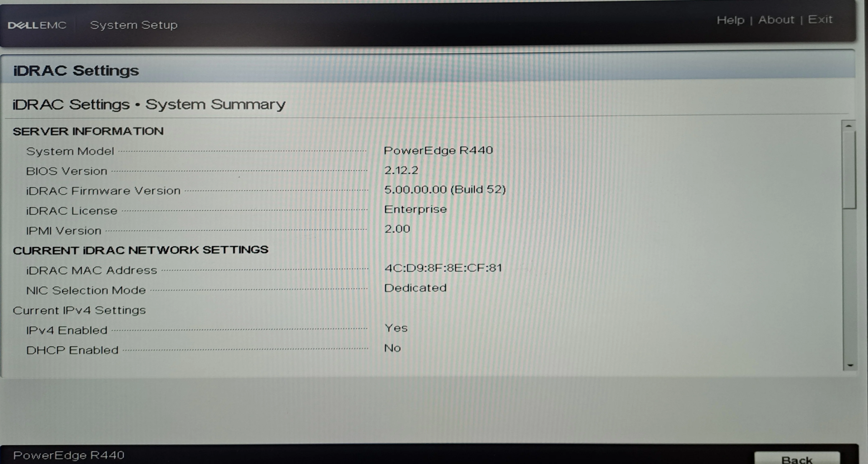This screenshot has width=868, height=464.
Task: Click the Back button
Action: tap(797, 458)
